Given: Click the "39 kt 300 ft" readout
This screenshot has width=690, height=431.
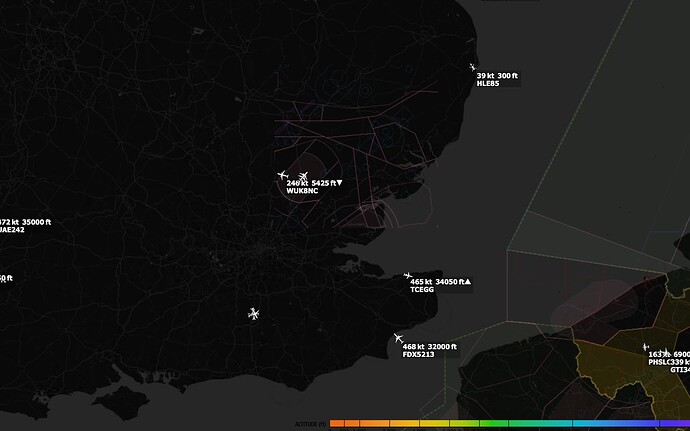Looking at the screenshot, I should pos(497,76).
